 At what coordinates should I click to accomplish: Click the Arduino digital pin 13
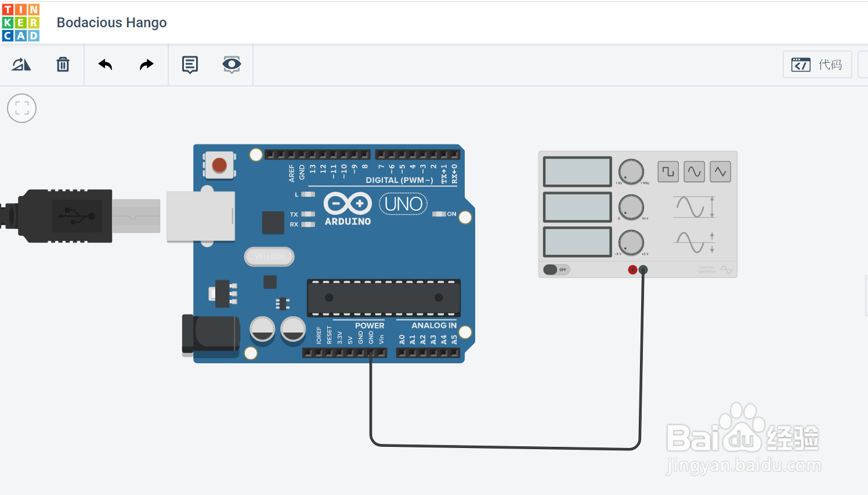(312, 155)
